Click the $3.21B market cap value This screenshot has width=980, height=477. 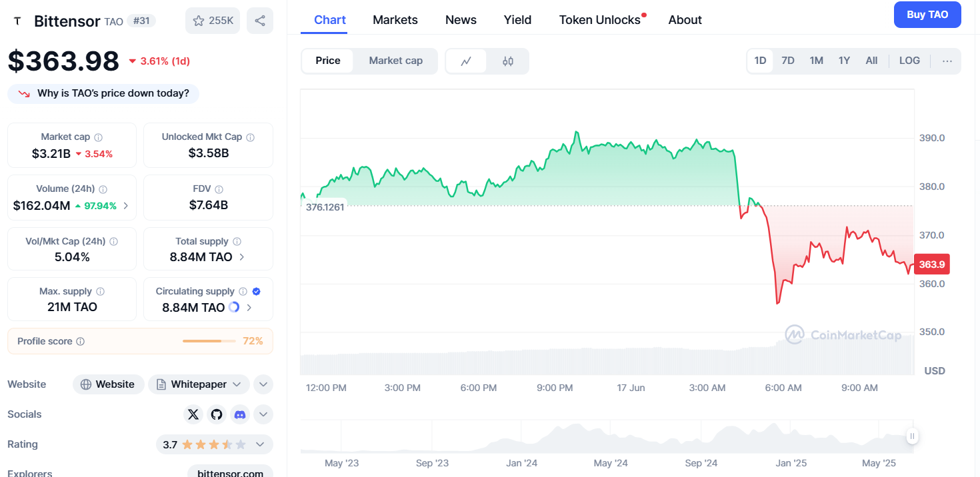[51, 154]
